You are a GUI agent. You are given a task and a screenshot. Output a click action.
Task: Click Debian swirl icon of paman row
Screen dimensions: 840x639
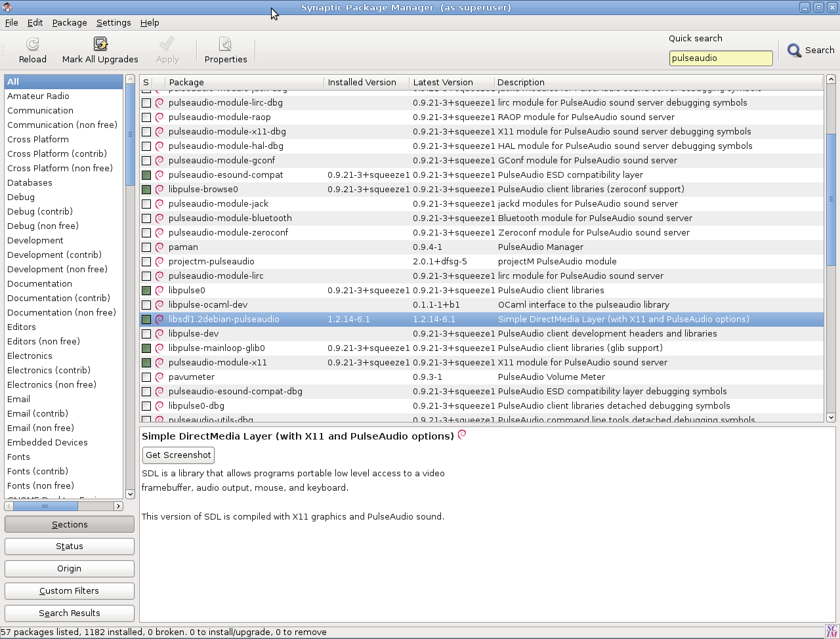point(159,247)
